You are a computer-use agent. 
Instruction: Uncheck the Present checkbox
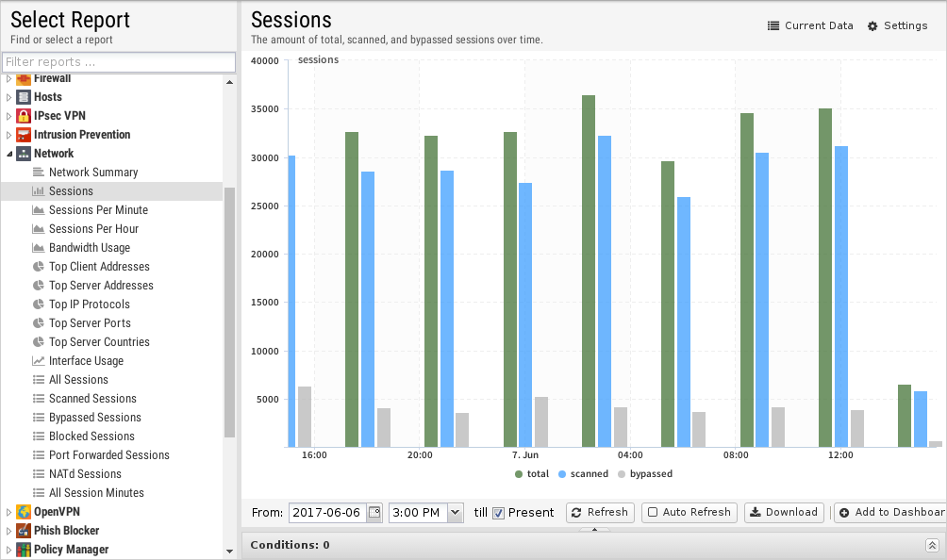[498, 513]
